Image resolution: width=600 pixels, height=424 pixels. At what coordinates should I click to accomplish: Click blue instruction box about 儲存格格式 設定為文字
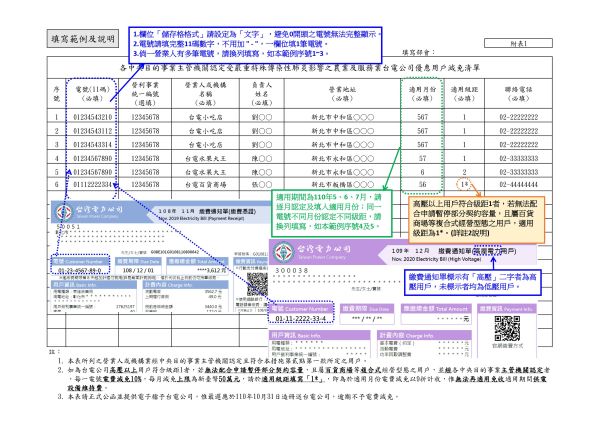point(255,45)
